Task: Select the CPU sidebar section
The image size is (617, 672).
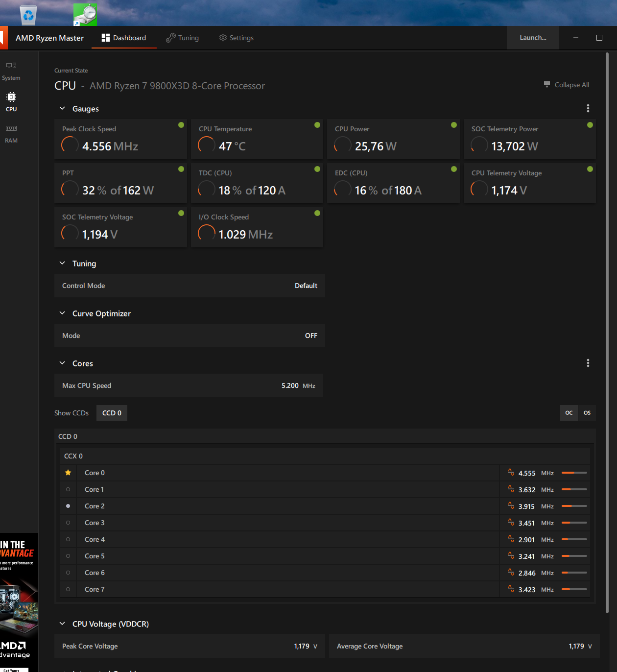Action: tap(11, 102)
